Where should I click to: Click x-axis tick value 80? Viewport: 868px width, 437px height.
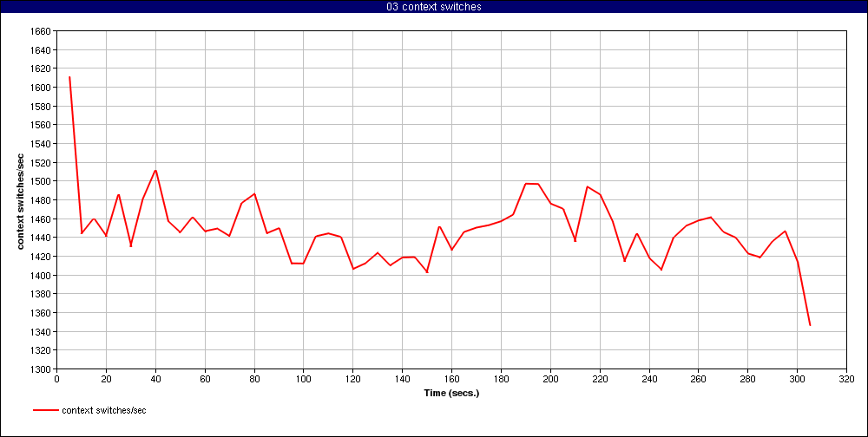[254, 379]
